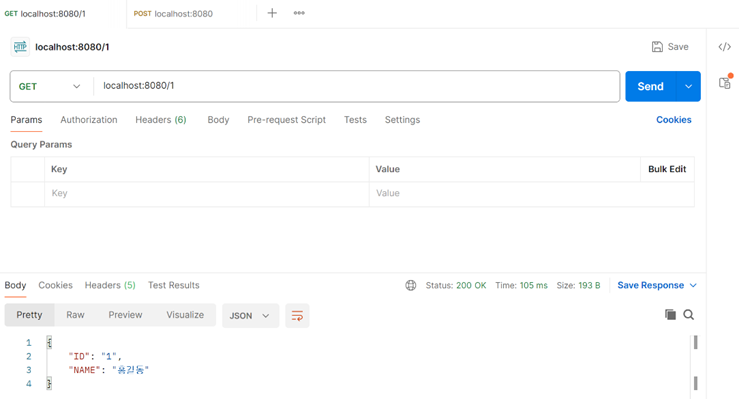Open the GET method dropdown
Viewport: 739px width, 399px height.
pos(49,86)
